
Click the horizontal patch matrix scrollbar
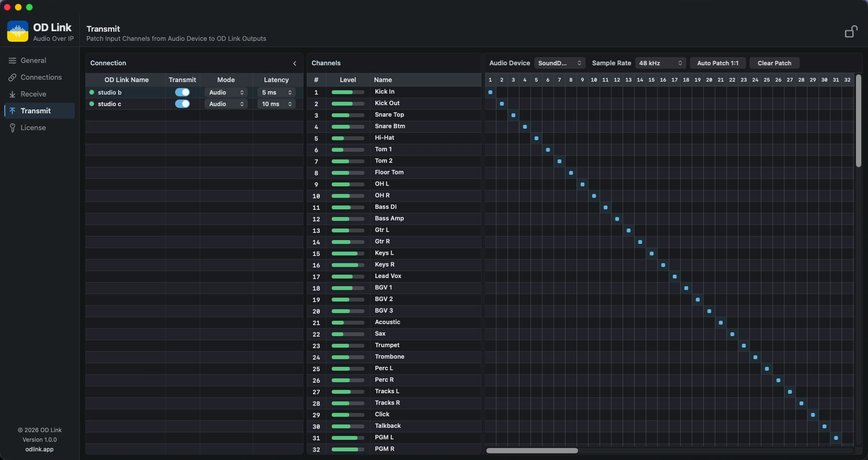pyautogui.click(x=532, y=450)
